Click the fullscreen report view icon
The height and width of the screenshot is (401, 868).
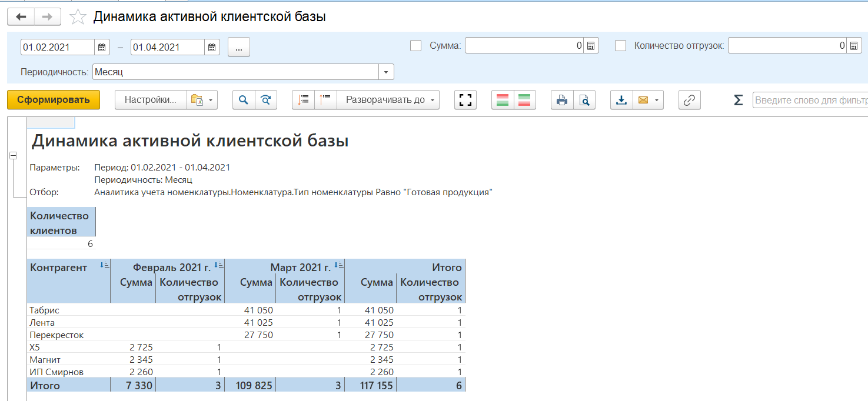pos(465,100)
